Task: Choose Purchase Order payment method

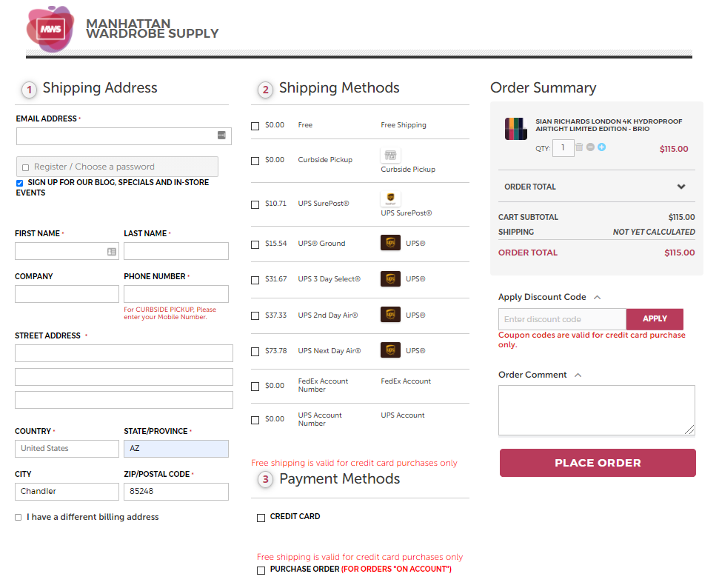Action: (x=261, y=570)
